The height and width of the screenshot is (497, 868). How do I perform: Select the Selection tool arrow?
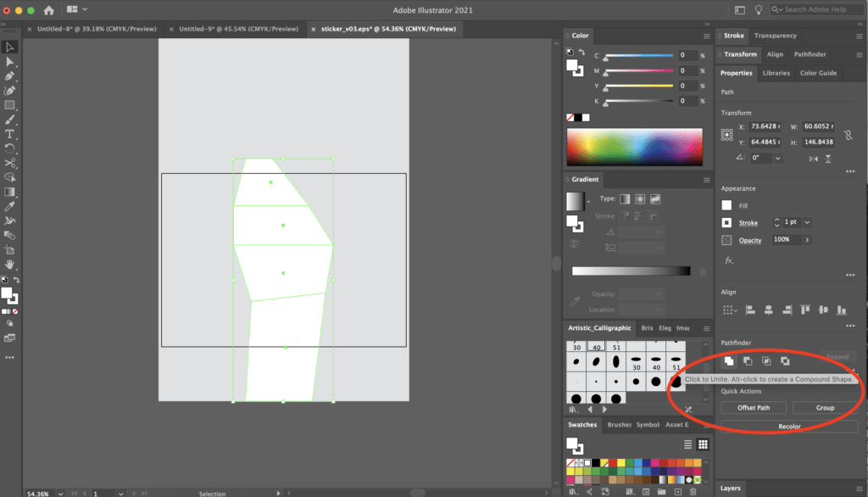pyautogui.click(x=9, y=47)
